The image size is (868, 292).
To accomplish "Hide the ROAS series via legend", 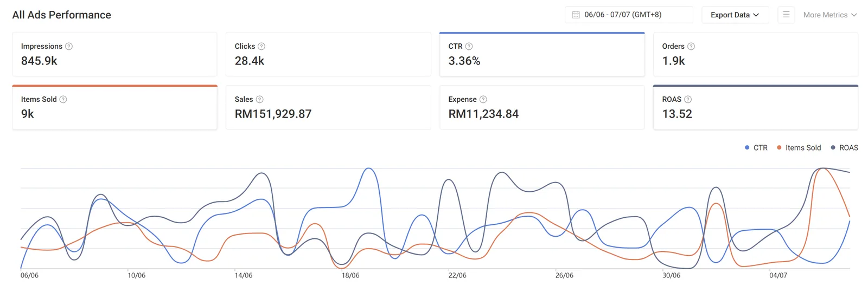I will [844, 148].
